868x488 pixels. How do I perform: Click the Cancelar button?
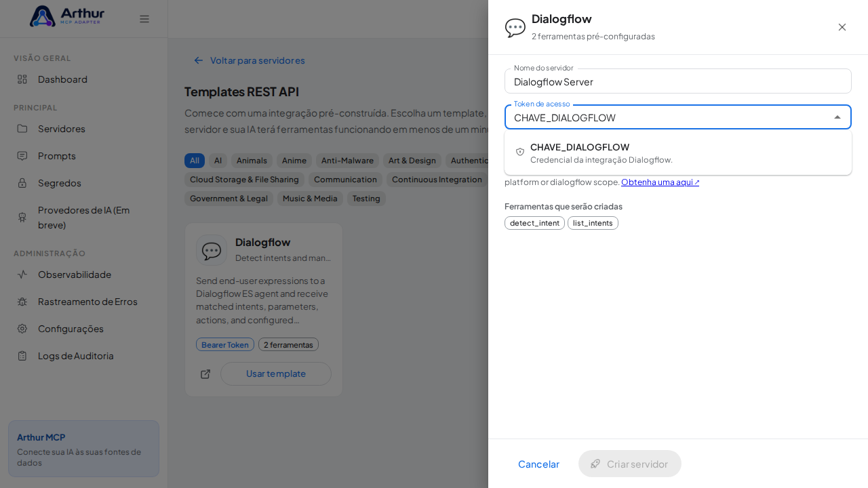click(x=538, y=464)
